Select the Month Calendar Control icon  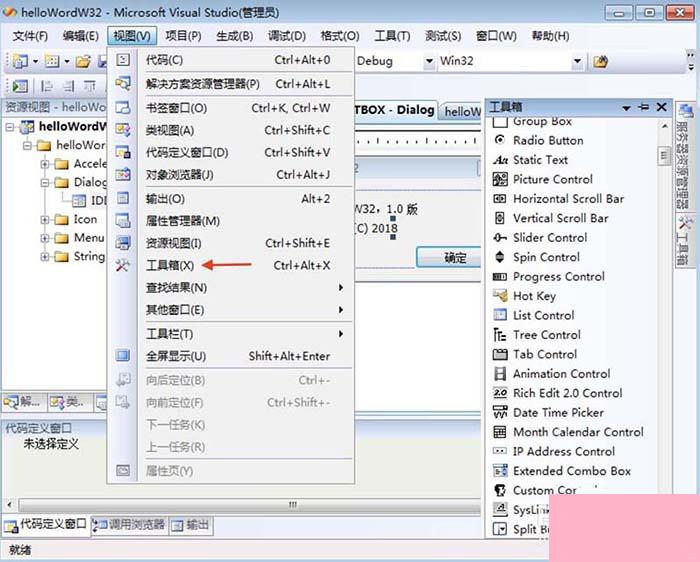(500, 432)
